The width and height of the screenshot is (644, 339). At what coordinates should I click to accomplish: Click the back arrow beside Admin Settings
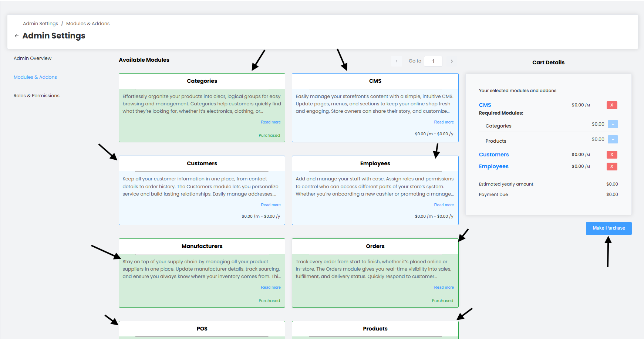tap(16, 36)
